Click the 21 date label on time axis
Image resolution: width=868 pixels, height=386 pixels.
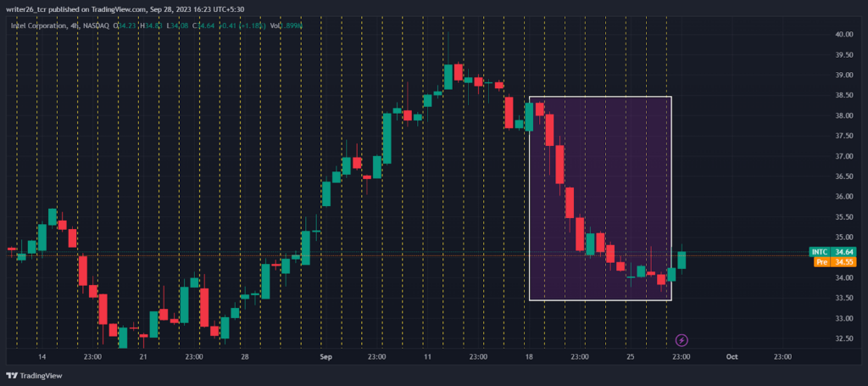pos(143,357)
